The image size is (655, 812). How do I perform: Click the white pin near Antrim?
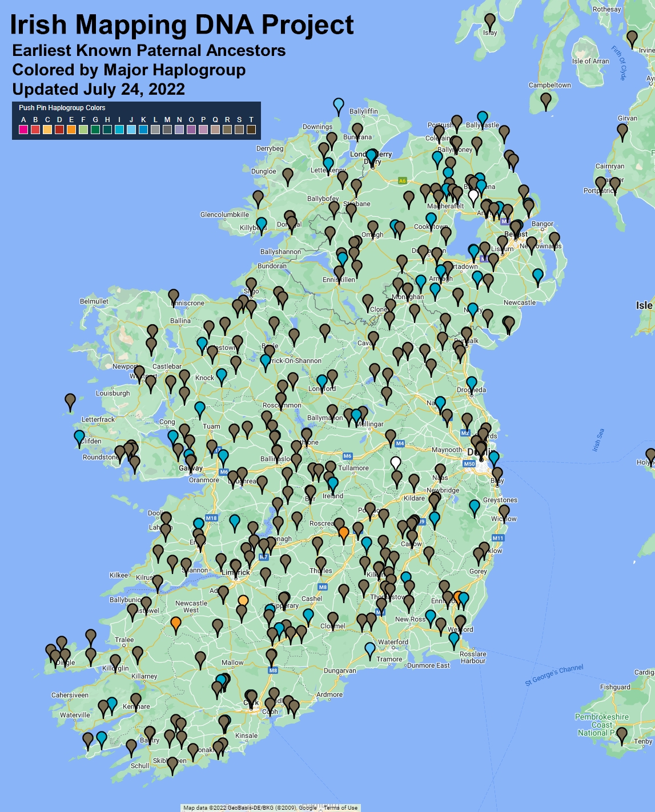[473, 195]
